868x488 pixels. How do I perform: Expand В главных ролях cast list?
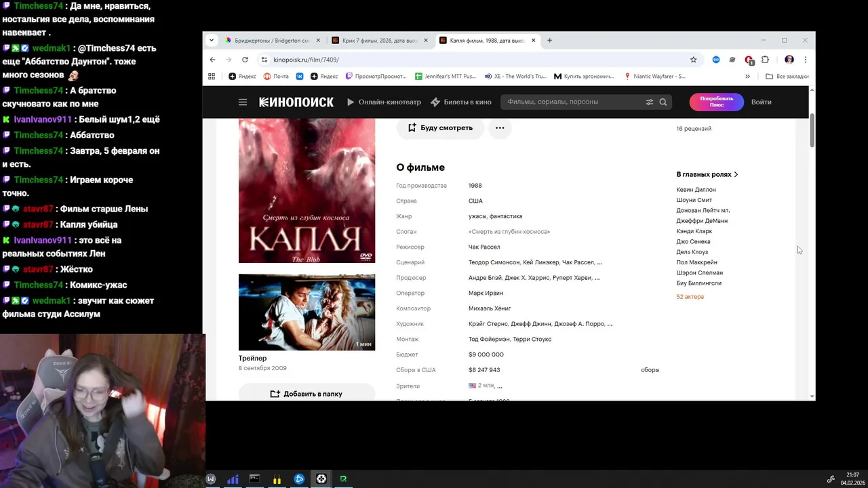tap(707, 174)
